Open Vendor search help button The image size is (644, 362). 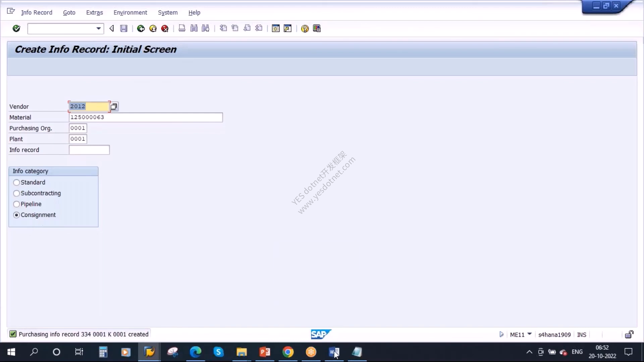[114, 106]
